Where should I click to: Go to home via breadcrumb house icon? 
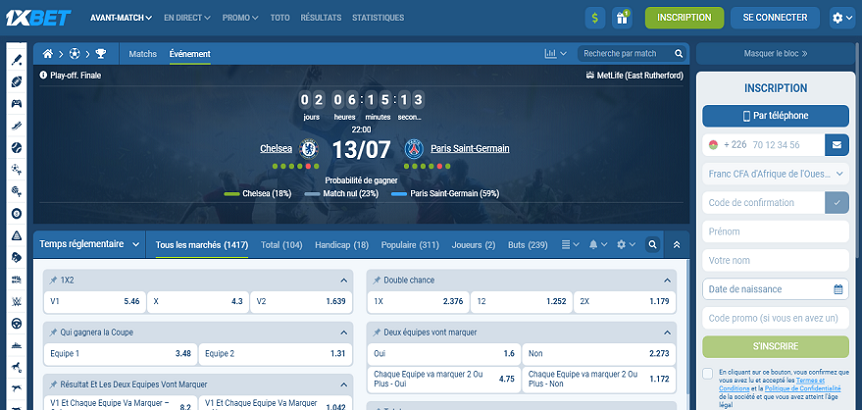click(48, 54)
